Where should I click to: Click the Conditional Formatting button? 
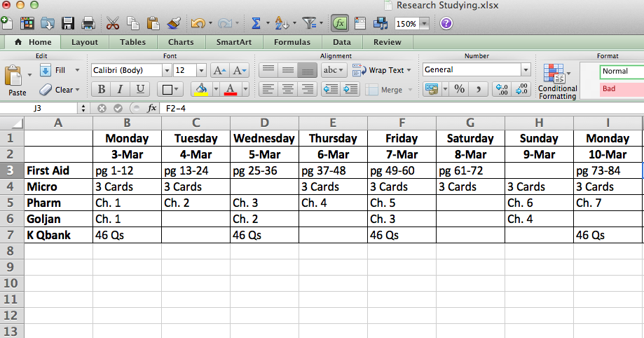pyautogui.click(x=557, y=81)
